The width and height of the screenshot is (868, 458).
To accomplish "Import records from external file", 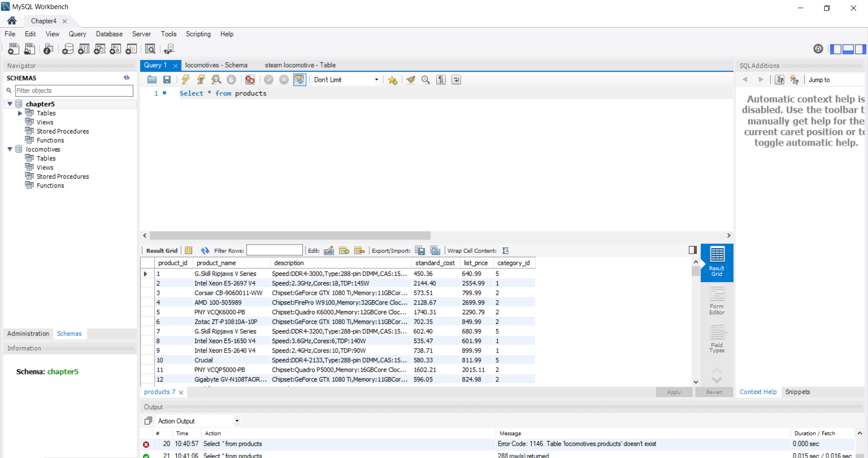I will coord(435,250).
